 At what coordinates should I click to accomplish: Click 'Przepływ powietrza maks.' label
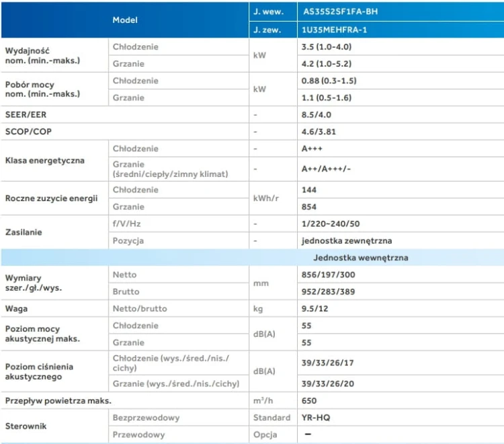click(58, 401)
